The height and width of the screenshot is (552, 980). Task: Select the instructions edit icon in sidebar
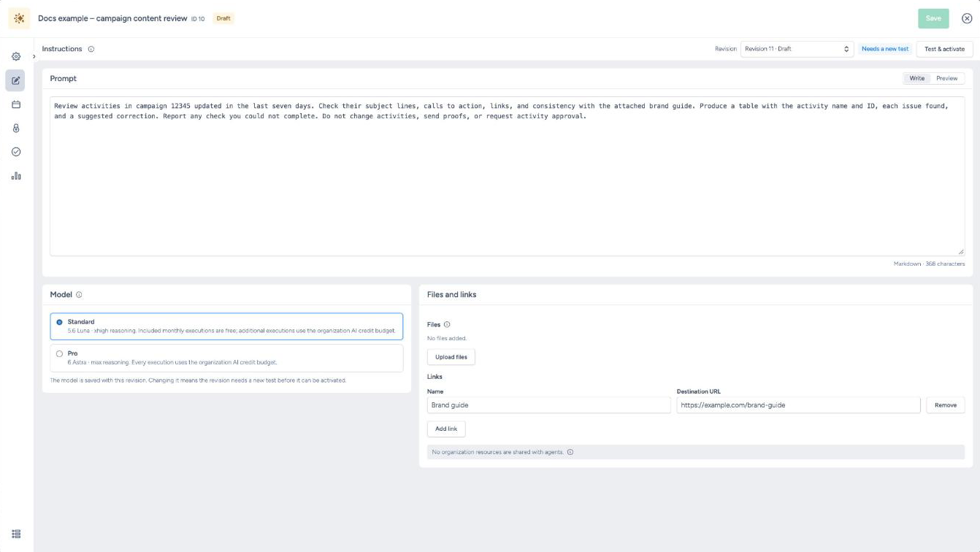point(15,80)
